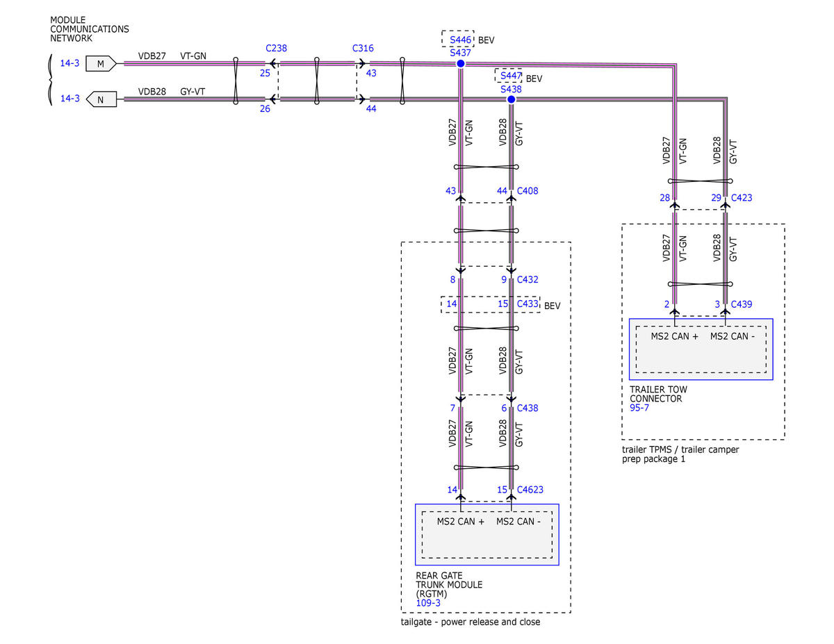Go to page 109-3 under RGTM
834x644 pixels.
(428, 603)
